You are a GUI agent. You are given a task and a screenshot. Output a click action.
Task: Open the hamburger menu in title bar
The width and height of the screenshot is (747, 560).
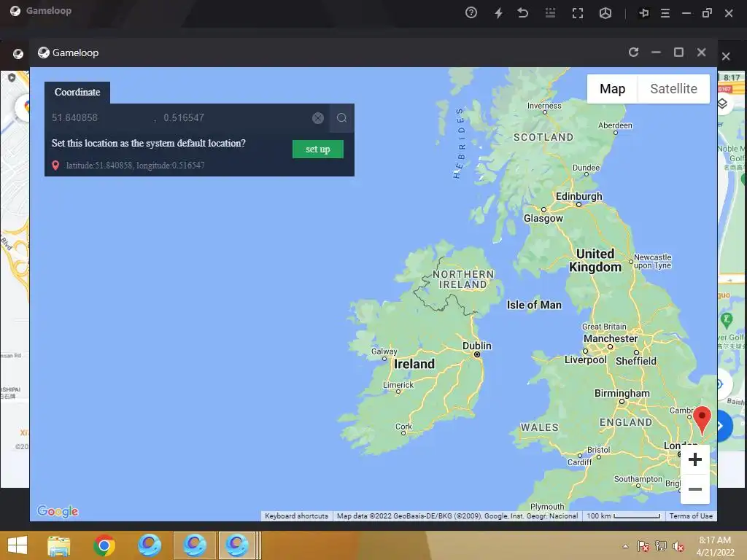click(665, 13)
